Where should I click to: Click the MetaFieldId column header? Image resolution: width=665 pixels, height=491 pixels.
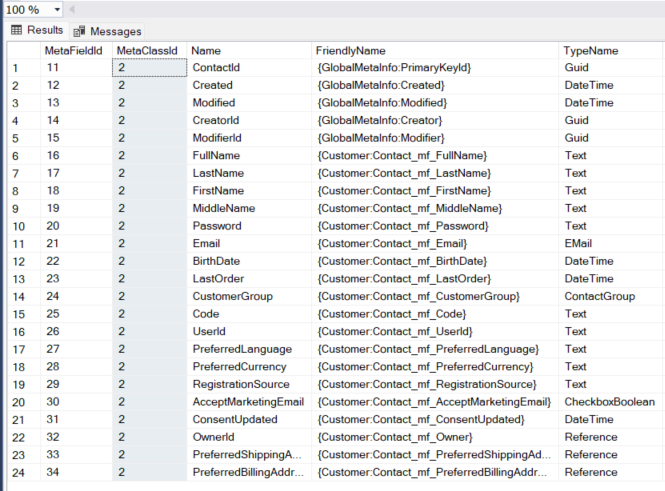point(75,50)
